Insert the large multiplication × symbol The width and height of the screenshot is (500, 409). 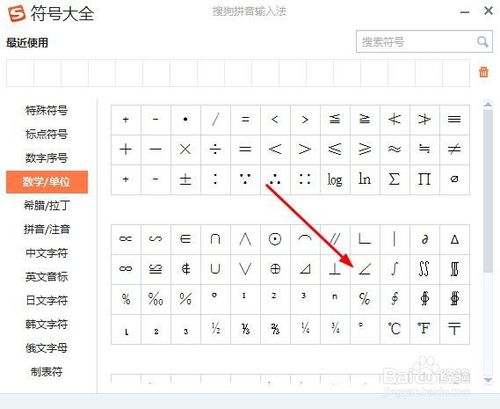pos(185,149)
